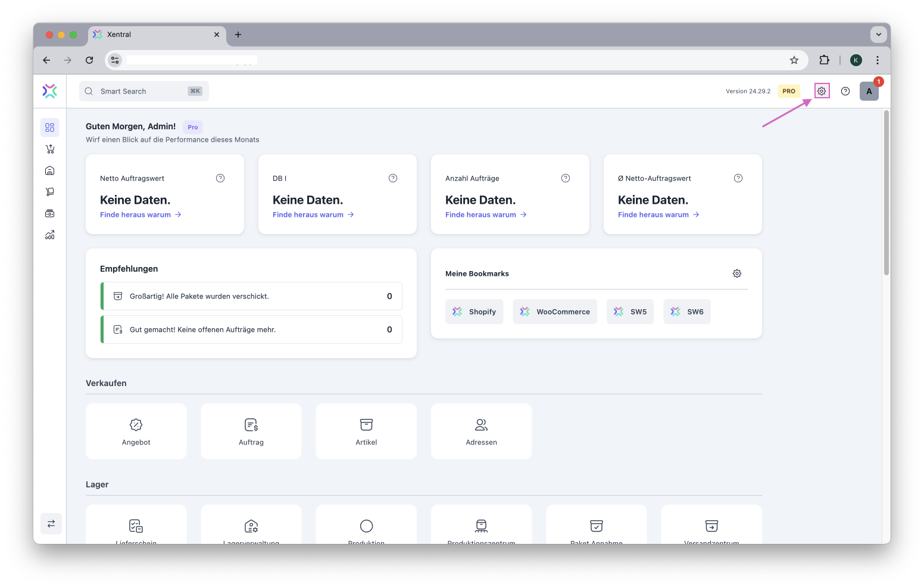Toggle the sidebar expand arrows button
The width and height of the screenshot is (924, 588).
51,524
